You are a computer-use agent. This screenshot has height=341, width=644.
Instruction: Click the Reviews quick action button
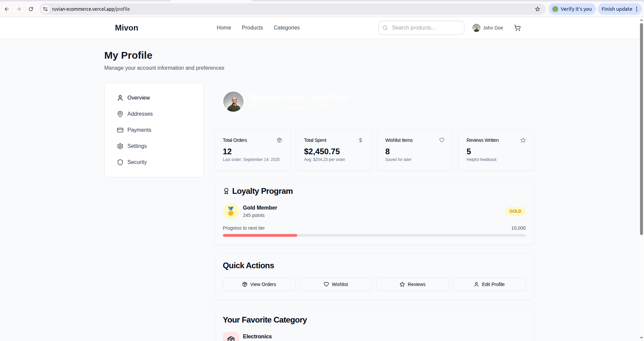click(x=413, y=284)
